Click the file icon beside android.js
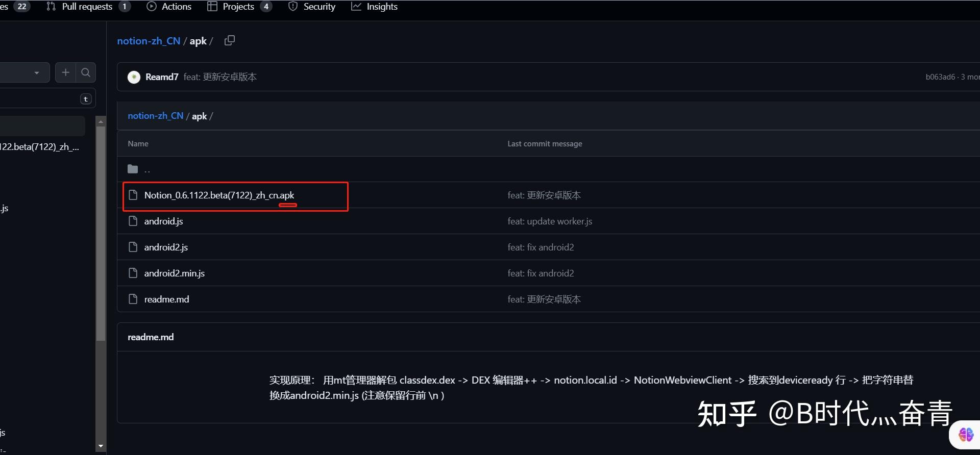Screen dimensions: 980x455 [133, 221]
